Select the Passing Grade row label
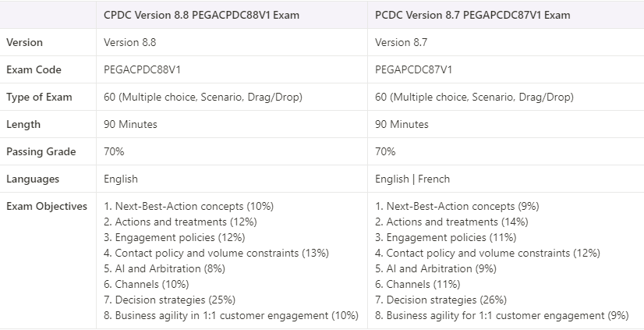Viewport: 644px width, 330px height. (41, 151)
